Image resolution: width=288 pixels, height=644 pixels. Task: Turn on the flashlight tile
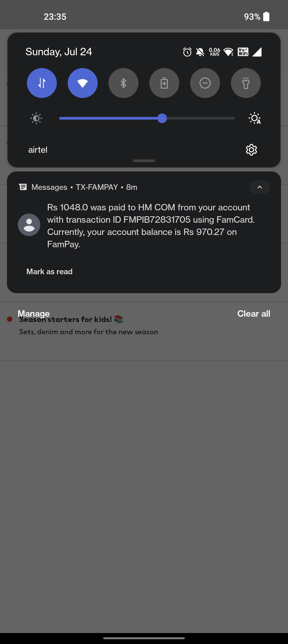coord(246,83)
